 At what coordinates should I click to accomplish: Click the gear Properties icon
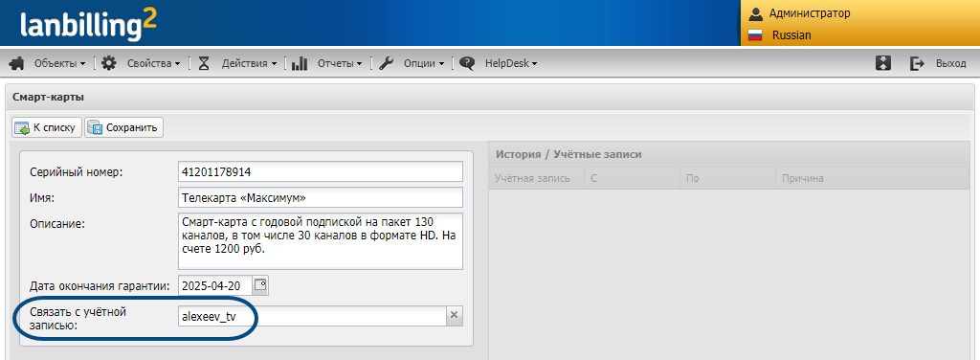109,63
